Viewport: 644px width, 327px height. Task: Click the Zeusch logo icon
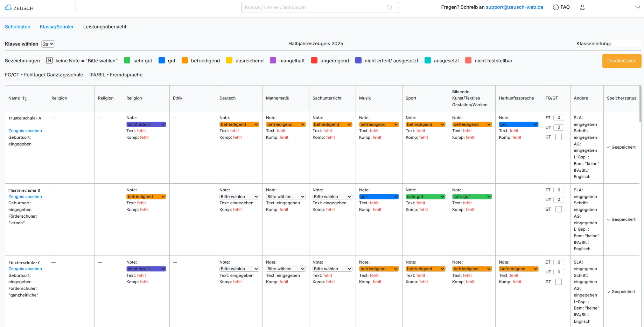[x=8, y=8]
